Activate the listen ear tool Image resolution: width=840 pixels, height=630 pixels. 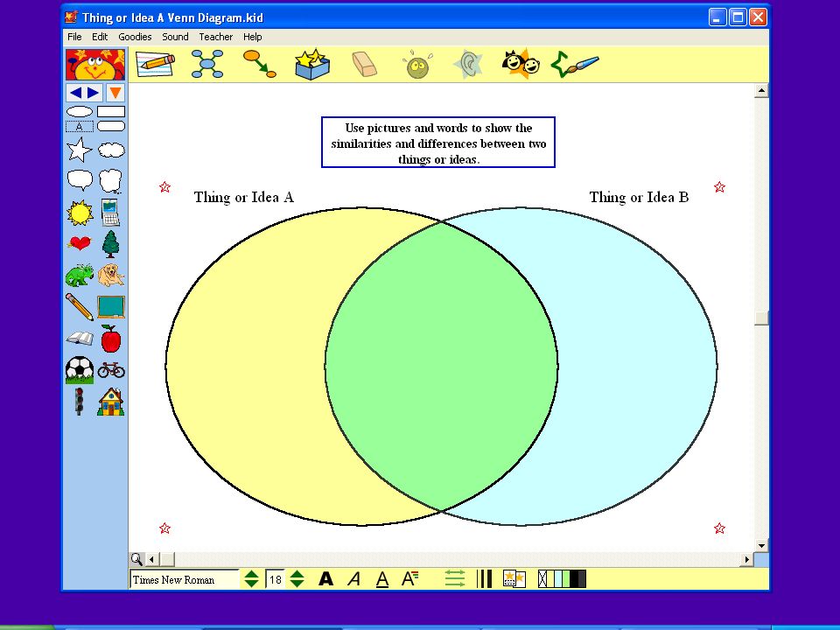coord(468,64)
